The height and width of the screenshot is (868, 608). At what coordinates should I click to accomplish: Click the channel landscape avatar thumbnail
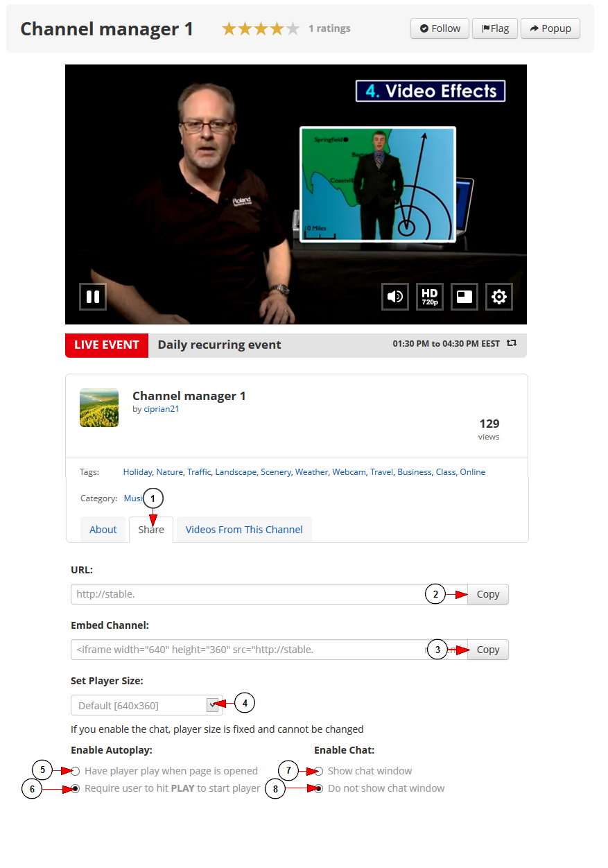[99, 408]
